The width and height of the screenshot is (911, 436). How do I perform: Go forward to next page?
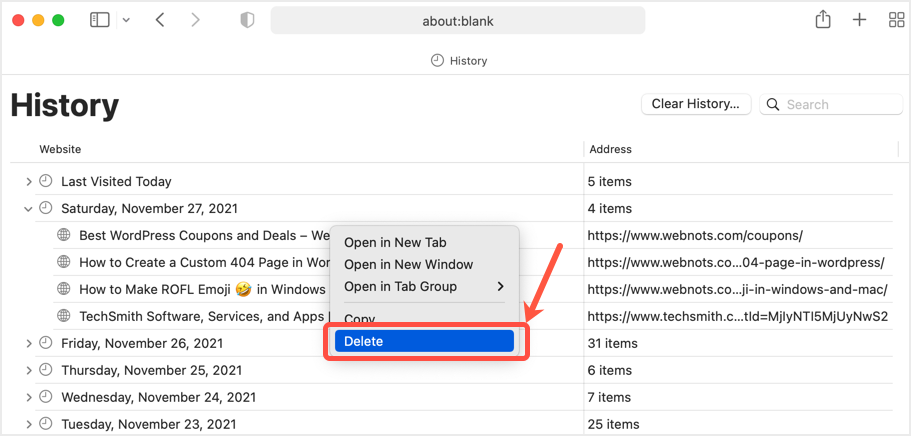tap(195, 20)
